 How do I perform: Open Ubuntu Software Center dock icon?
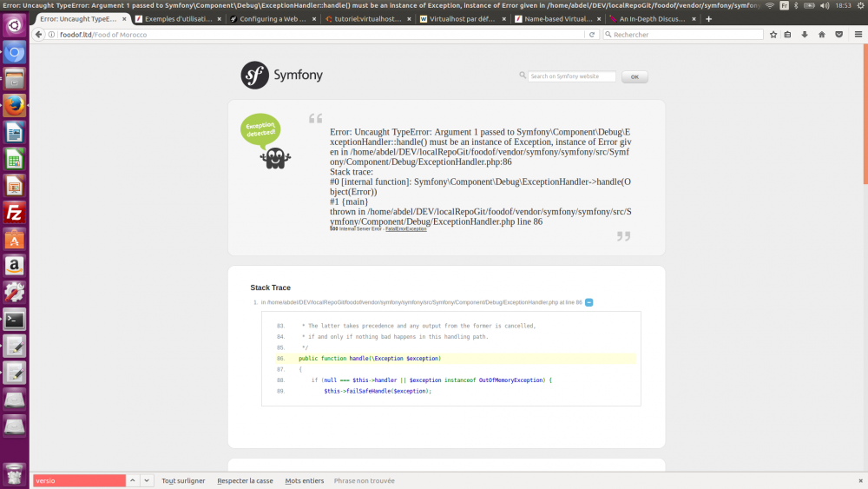[15, 239]
